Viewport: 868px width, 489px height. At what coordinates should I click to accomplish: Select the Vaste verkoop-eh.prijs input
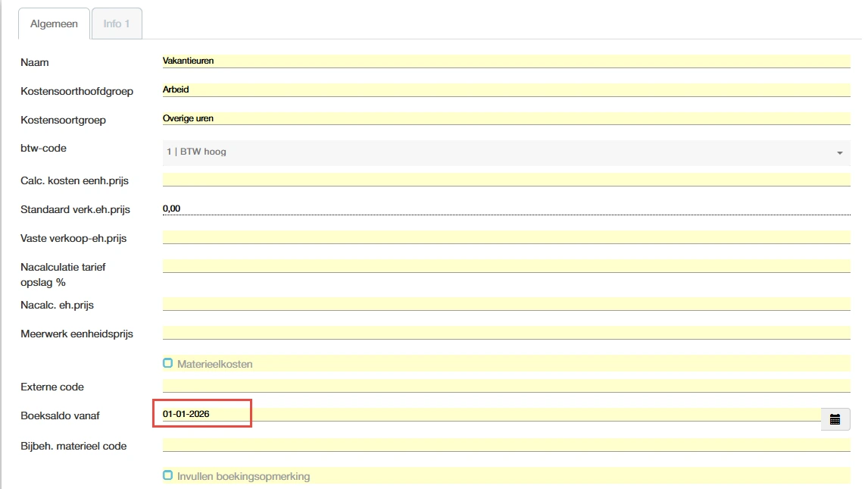tap(506, 237)
